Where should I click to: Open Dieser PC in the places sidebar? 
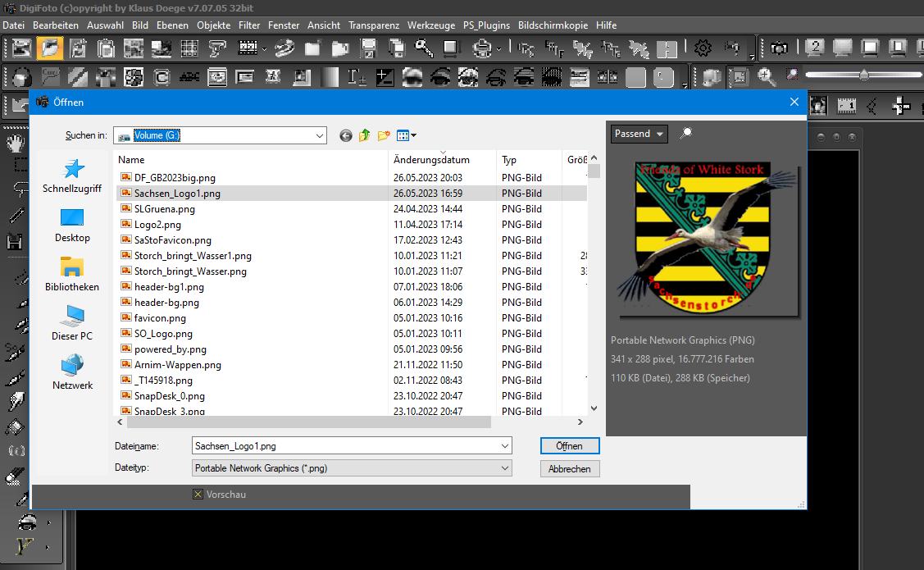72,324
